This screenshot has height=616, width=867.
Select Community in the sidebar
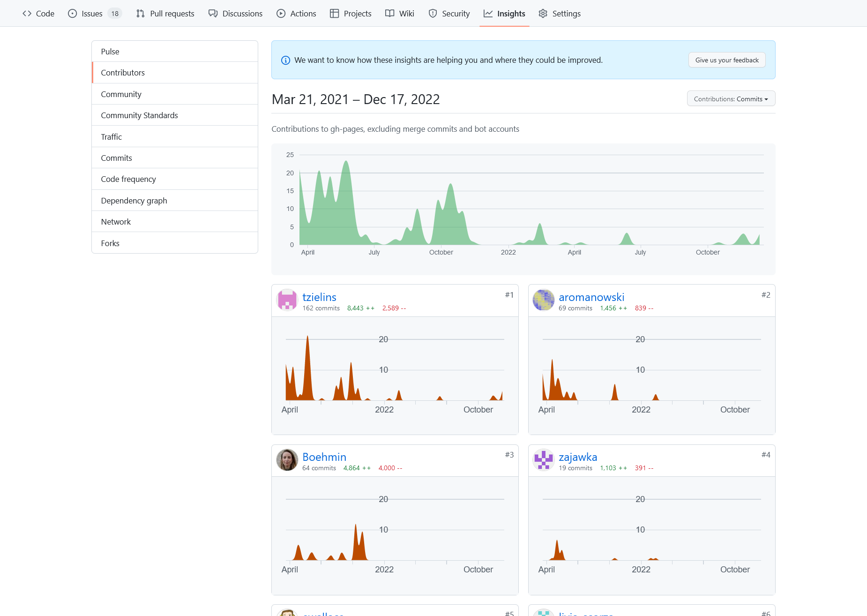(175, 94)
